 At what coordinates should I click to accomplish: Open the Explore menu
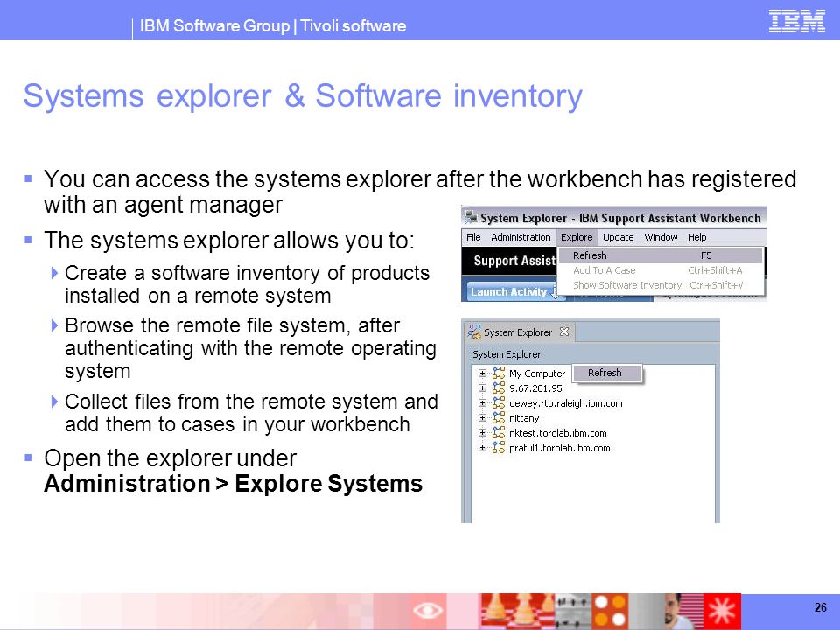tap(577, 237)
